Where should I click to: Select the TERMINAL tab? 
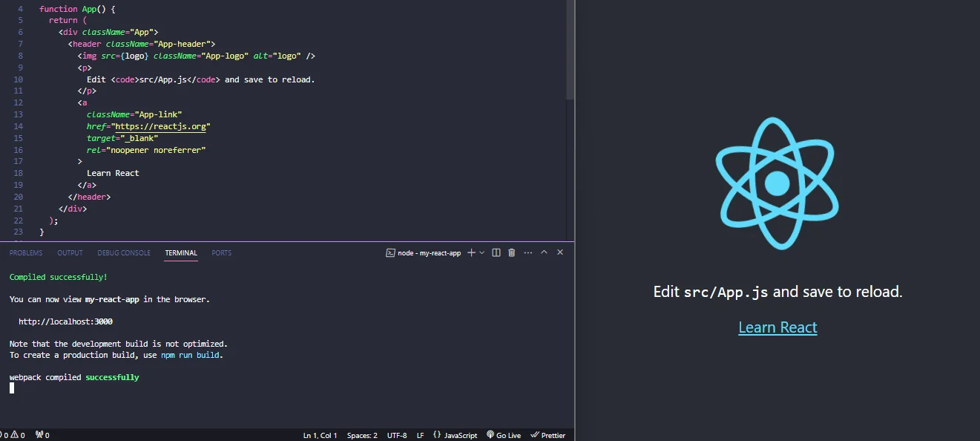point(181,253)
